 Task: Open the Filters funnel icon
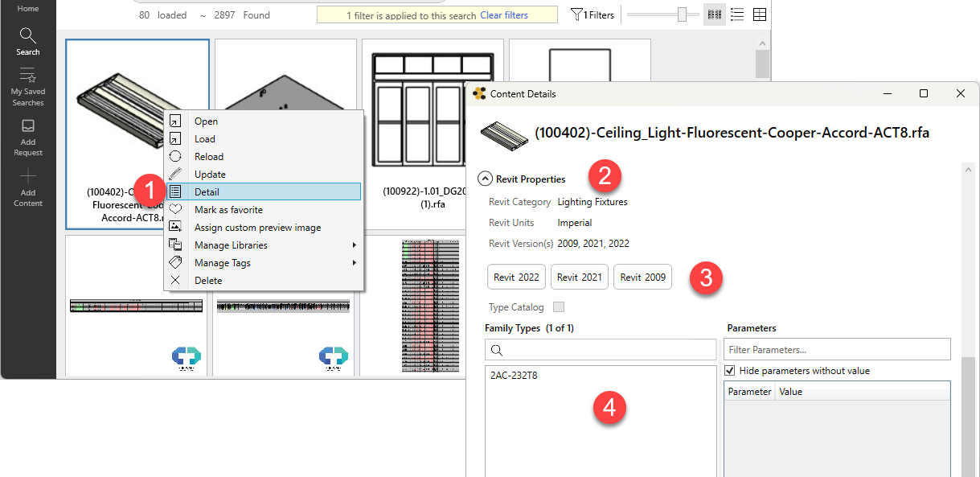tap(576, 14)
